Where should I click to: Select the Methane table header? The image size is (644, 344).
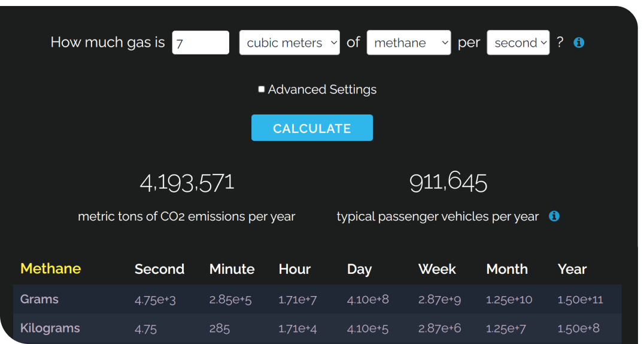51,268
